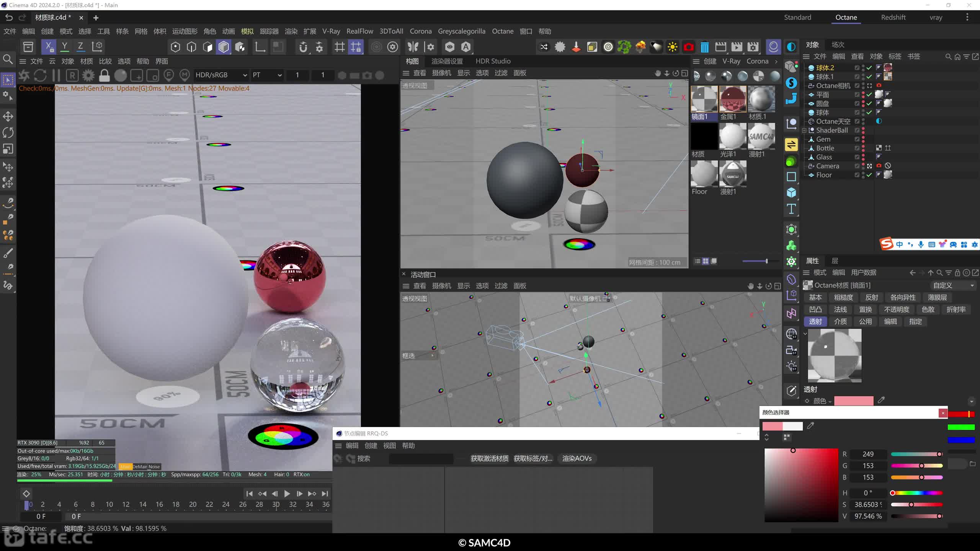Switch to the 场次 tab
The width and height of the screenshot is (980, 551).
838,45
